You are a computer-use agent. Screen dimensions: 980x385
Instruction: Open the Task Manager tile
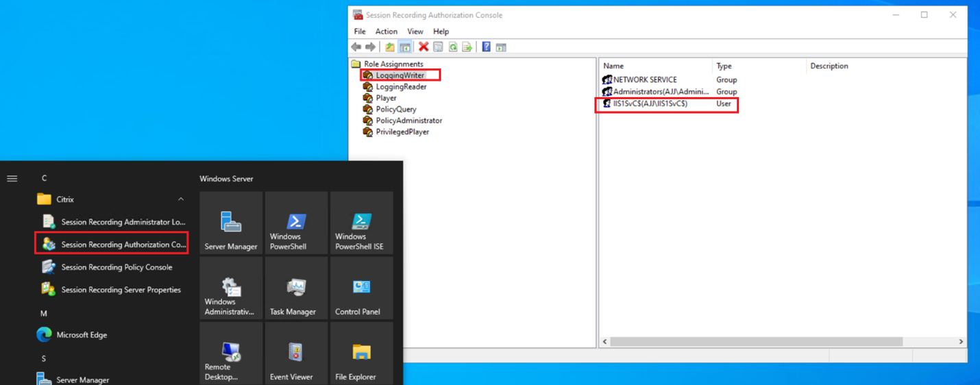[296, 288]
